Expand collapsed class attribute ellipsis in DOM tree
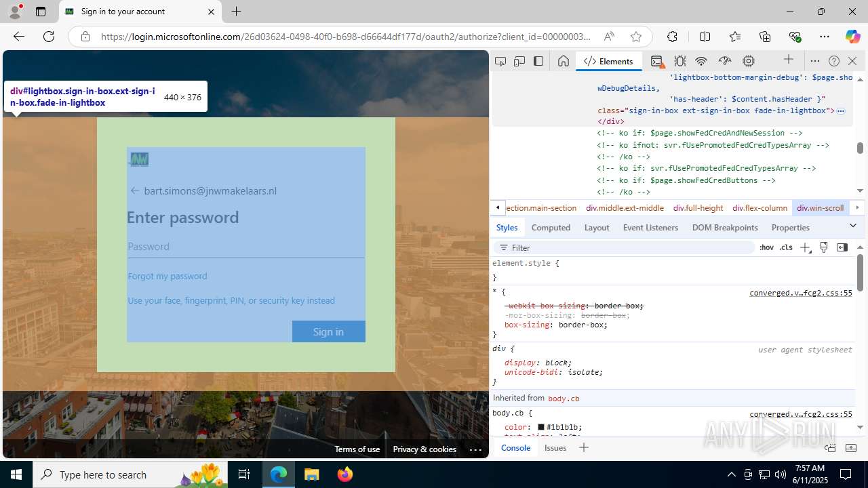This screenshot has height=488, width=868. click(x=841, y=110)
